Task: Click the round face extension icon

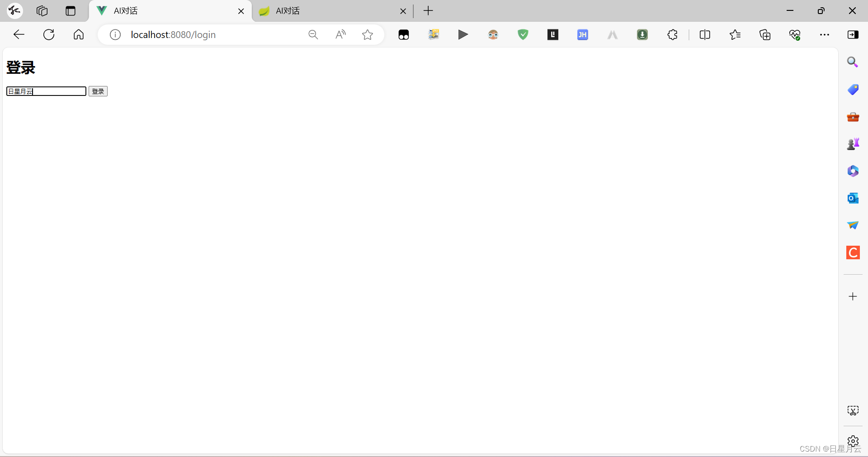Action: point(493,34)
